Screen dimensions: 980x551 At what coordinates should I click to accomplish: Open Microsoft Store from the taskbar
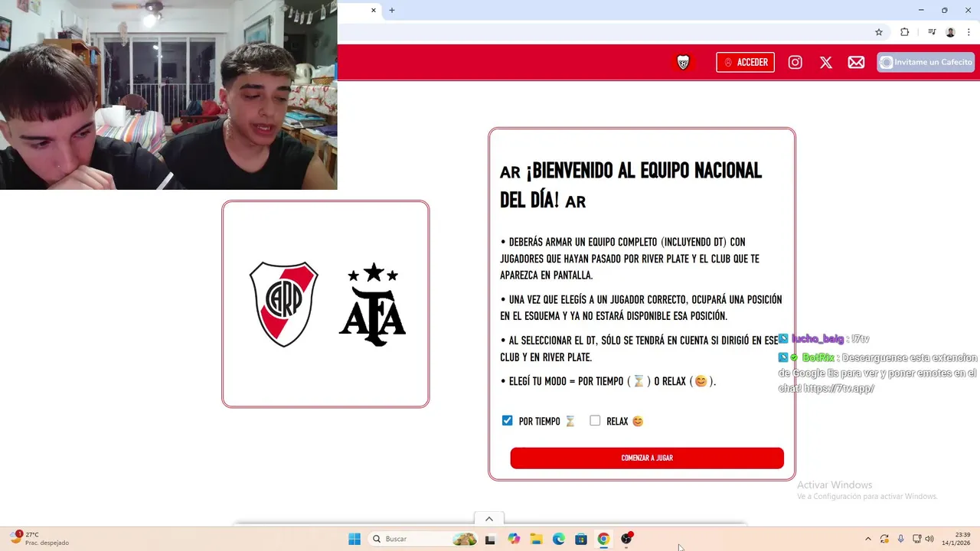click(x=581, y=539)
